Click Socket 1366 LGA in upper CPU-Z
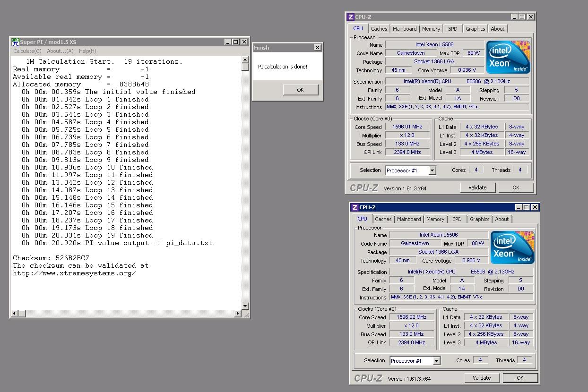The image size is (588, 392). 434,61
